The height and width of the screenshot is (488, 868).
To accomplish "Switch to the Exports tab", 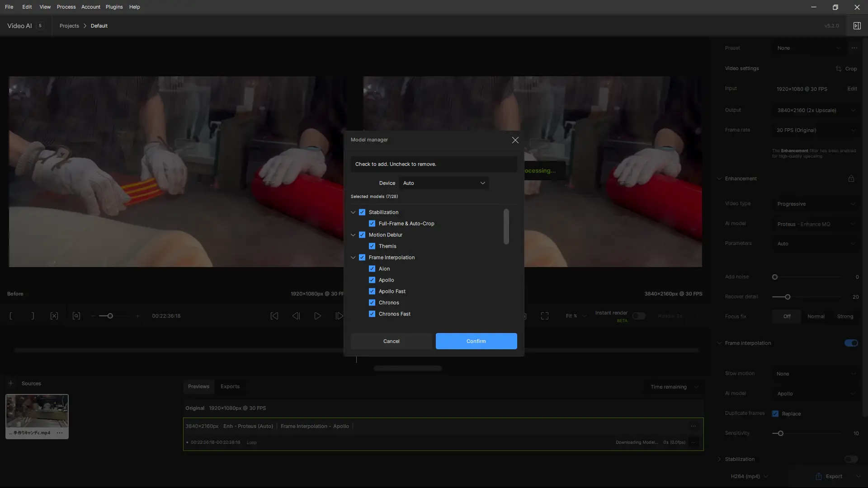I will point(230,386).
